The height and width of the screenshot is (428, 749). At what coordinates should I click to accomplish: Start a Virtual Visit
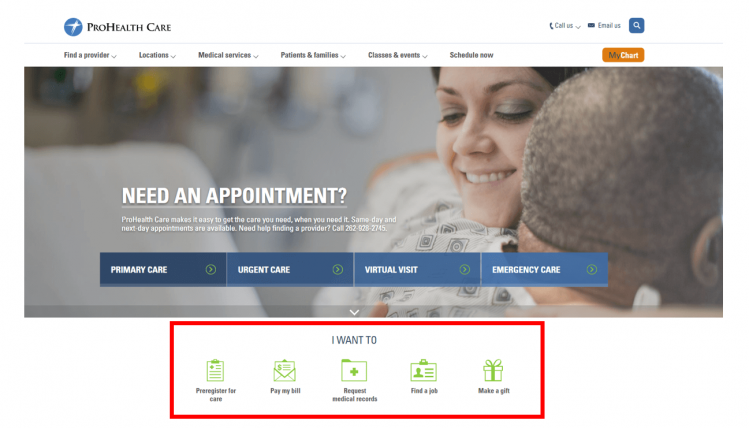pyautogui.click(x=417, y=270)
